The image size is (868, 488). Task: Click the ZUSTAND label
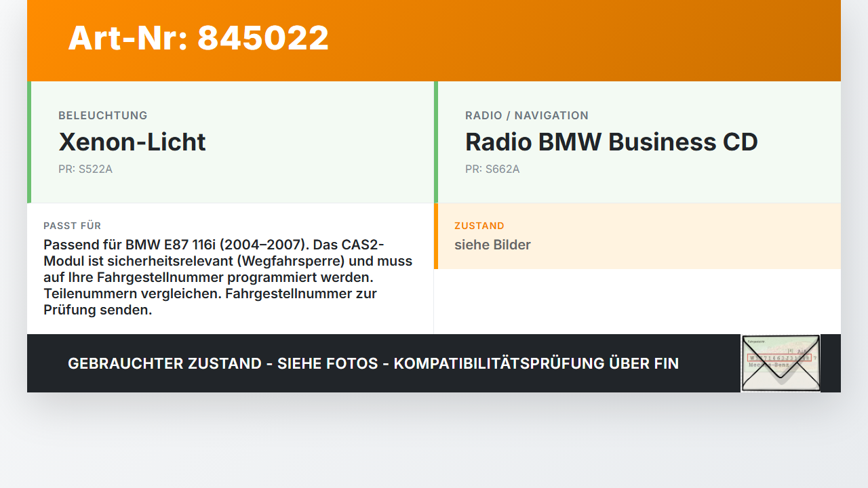(479, 226)
